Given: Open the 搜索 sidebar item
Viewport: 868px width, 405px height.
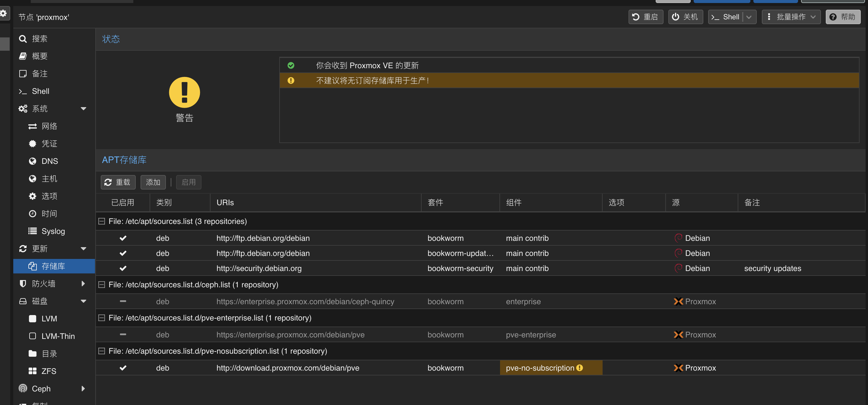Looking at the screenshot, I should click(54, 39).
